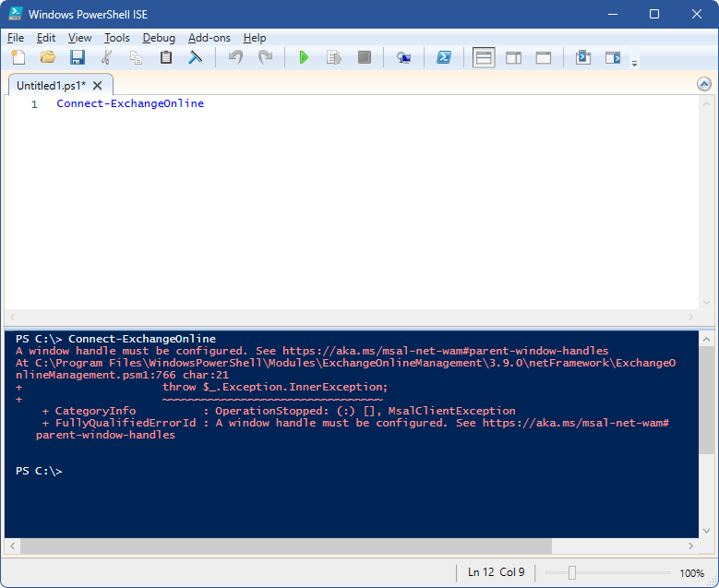Open the toolbar overflow options arrow
Screen dimensions: 719x588
click(635, 64)
